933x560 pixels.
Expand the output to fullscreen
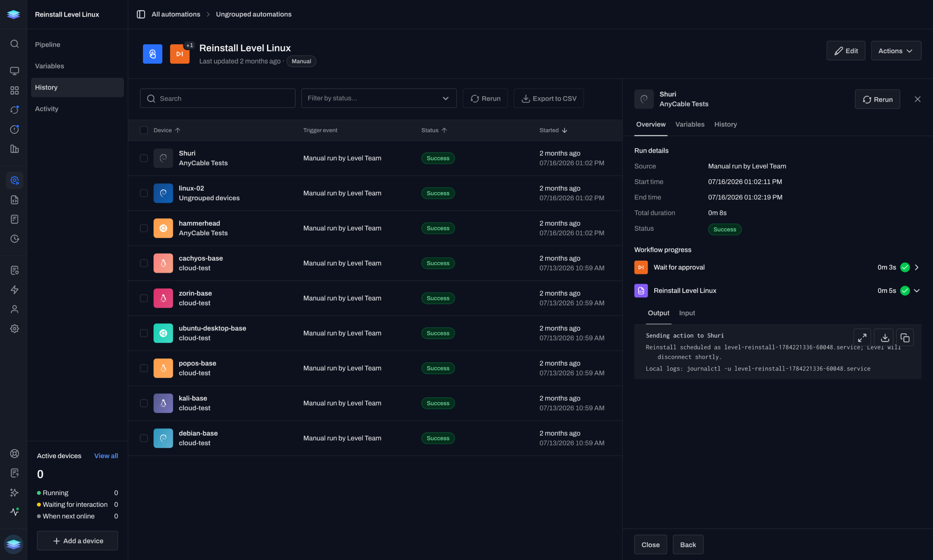pyautogui.click(x=862, y=338)
